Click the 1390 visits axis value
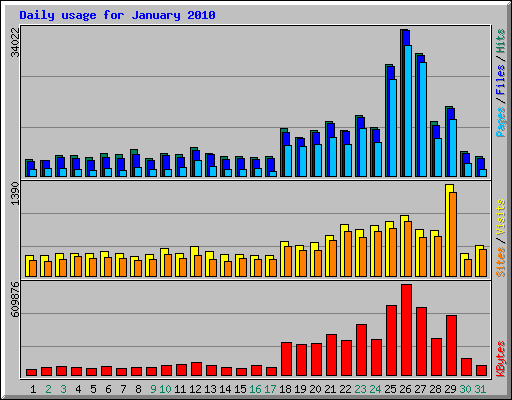The height and width of the screenshot is (400, 512). point(15,193)
